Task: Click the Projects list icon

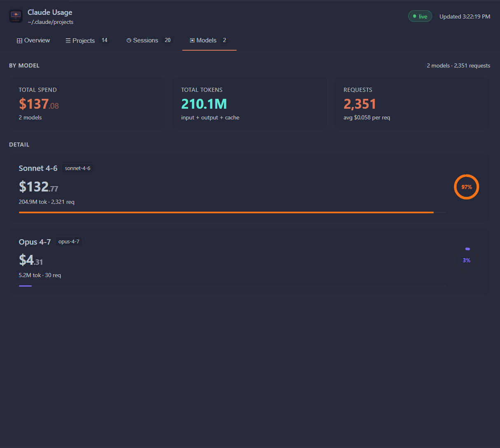Action: click(68, 41)
